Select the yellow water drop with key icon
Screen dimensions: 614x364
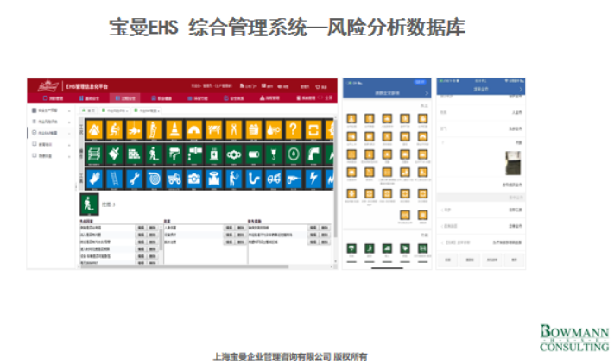pyautogui.click(x=274, y=129)
